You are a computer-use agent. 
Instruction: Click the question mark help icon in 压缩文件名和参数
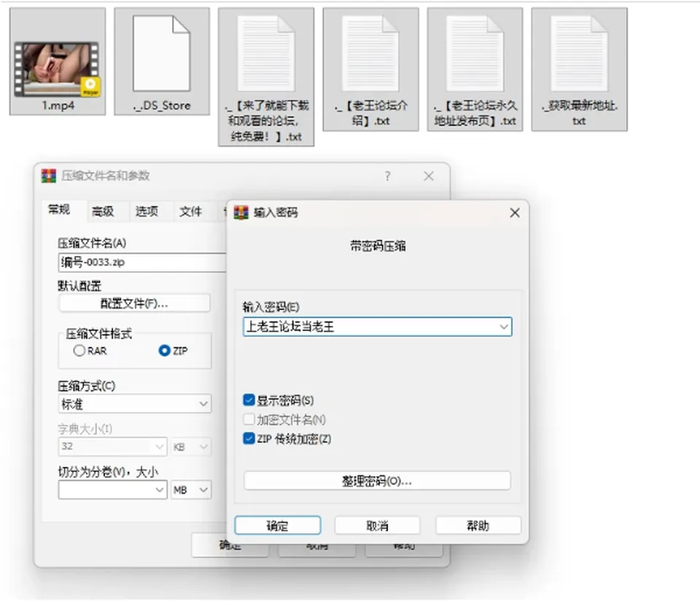(387, 177)
